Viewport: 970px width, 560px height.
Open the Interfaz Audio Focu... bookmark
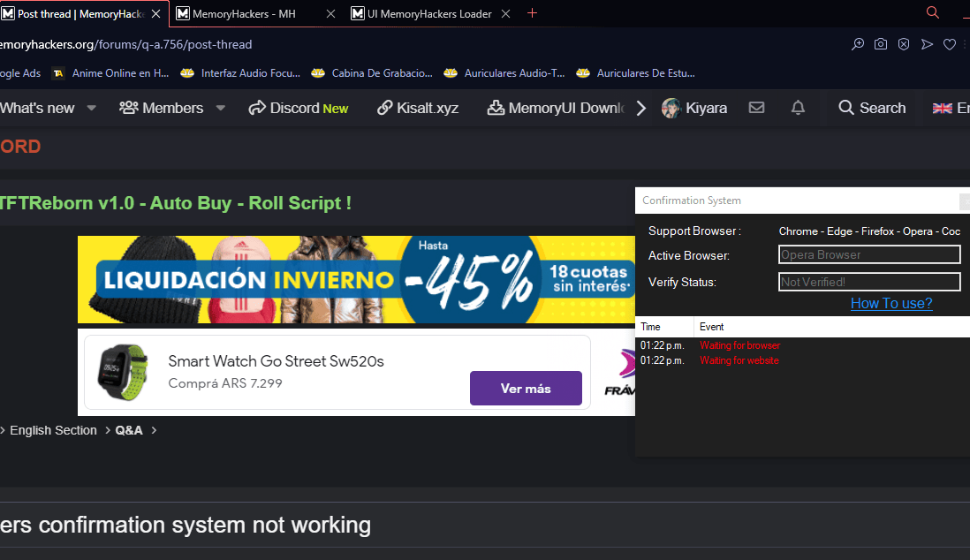pos(240,73)
